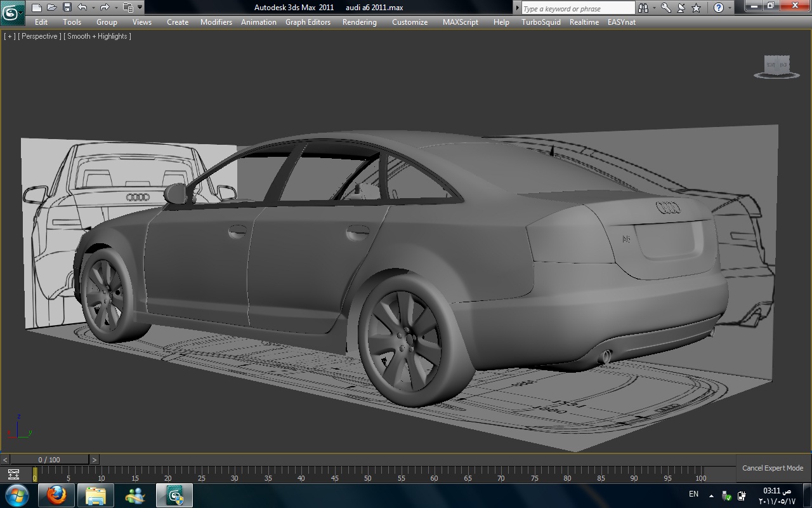The image size is (812, 508).
Task: Open Customize Quick Access Toolbar dropdown
Action: [x=140, y=8]
